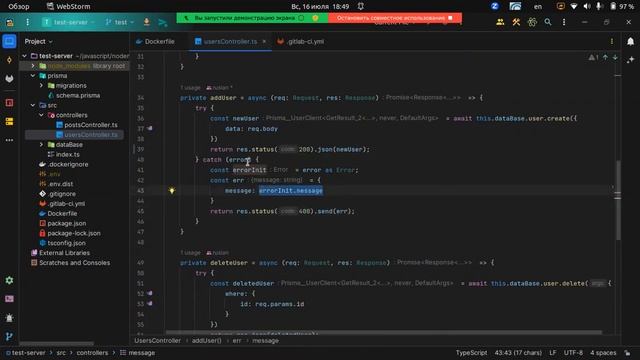Screen dimensions: 640x360
Task: Open the Services tool window icon
Action: 9,280
